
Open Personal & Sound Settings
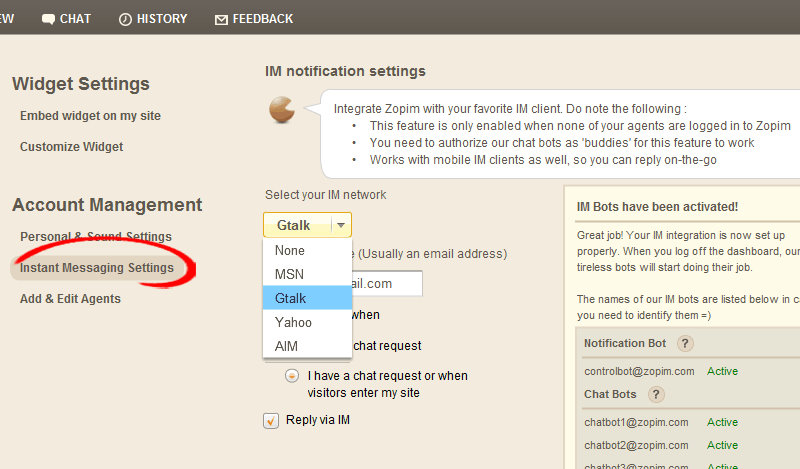click(96, 237)
